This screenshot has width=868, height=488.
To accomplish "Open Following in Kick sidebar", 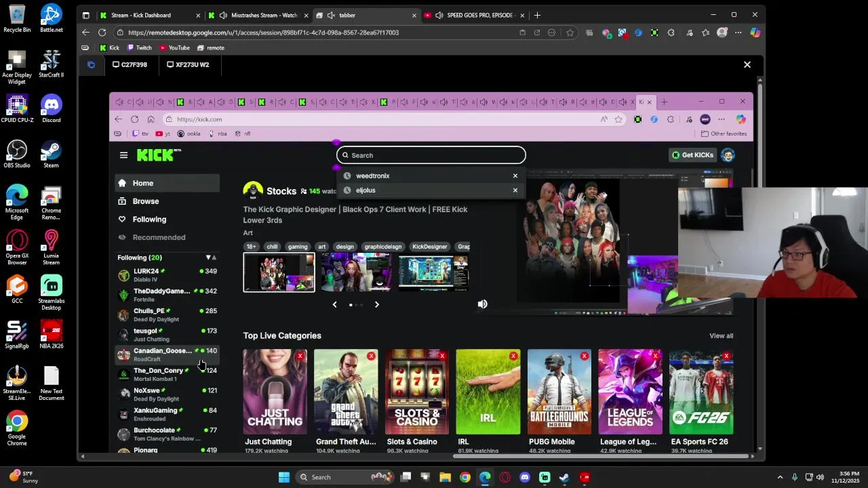I will coord(167,219).
